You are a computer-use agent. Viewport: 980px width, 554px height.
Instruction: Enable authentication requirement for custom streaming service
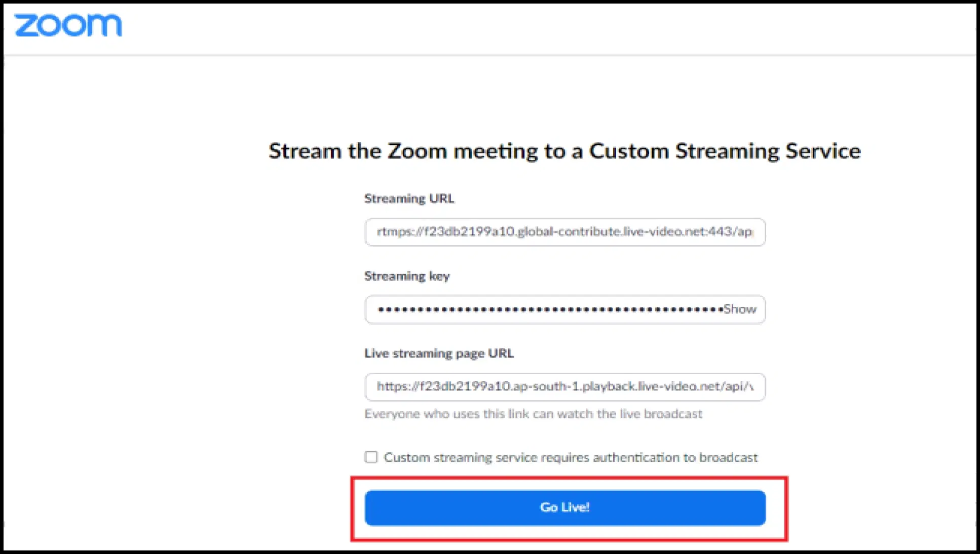[371, 457]
